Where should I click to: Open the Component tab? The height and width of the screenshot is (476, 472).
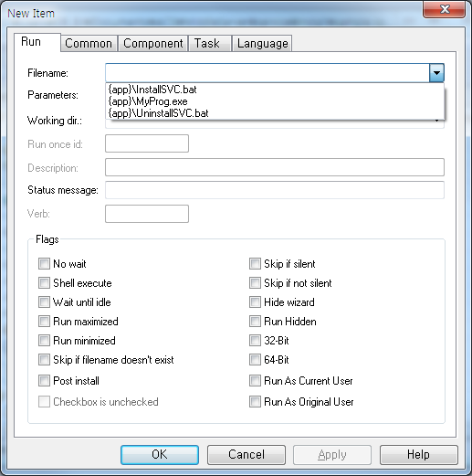(x=152, y=44)
